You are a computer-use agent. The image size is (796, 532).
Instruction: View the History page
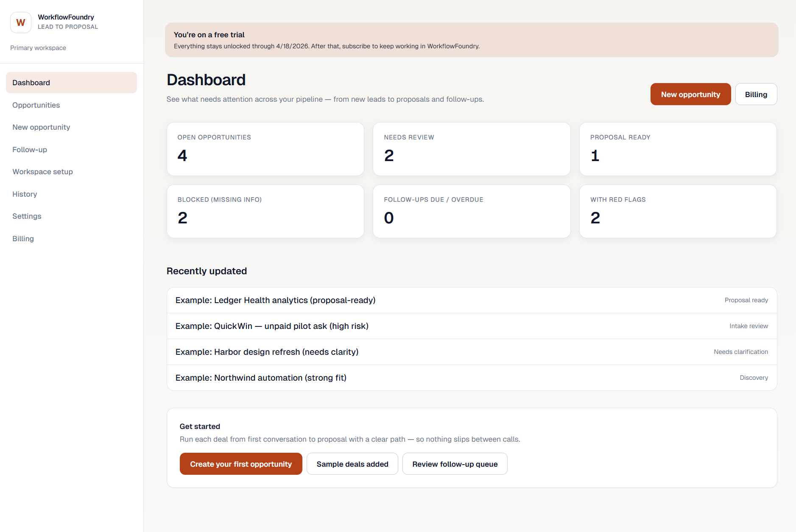(x=25, y=194)
